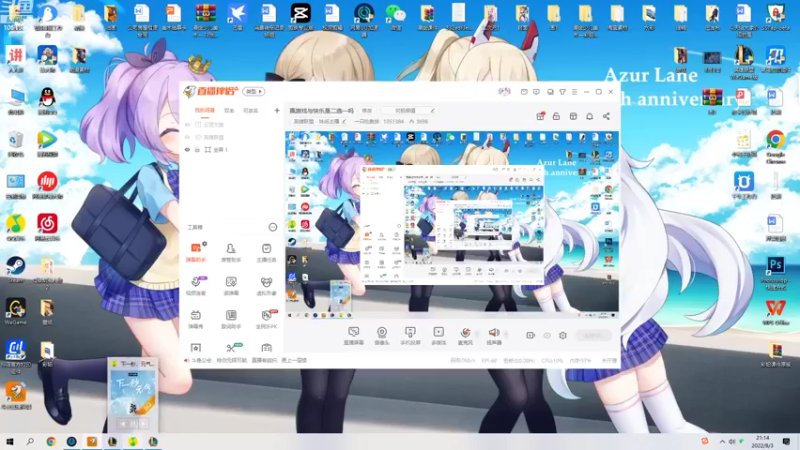Show hidden system tray icons chevron
This screenshot has width=800, height=450.
(722, 441)
